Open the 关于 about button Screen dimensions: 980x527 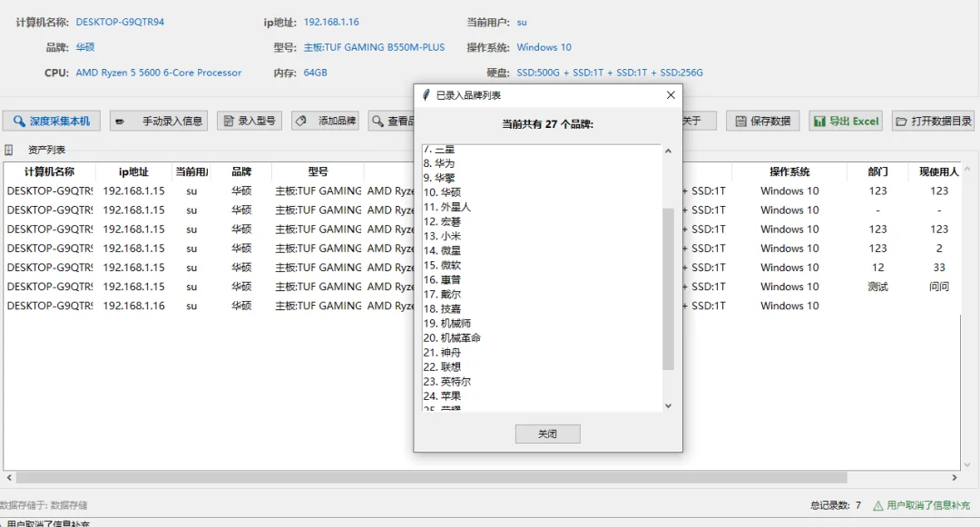[x=700, y=122]
